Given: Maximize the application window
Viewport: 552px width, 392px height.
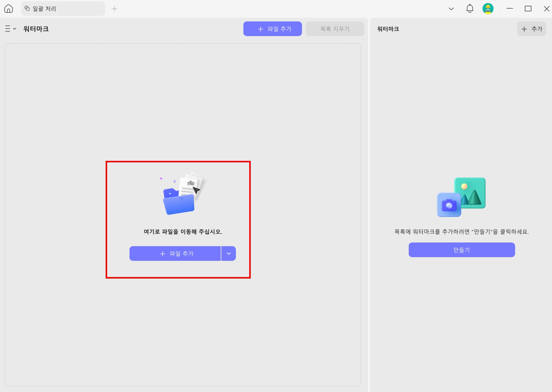Looking at the screenshot, I should (528, 9).
